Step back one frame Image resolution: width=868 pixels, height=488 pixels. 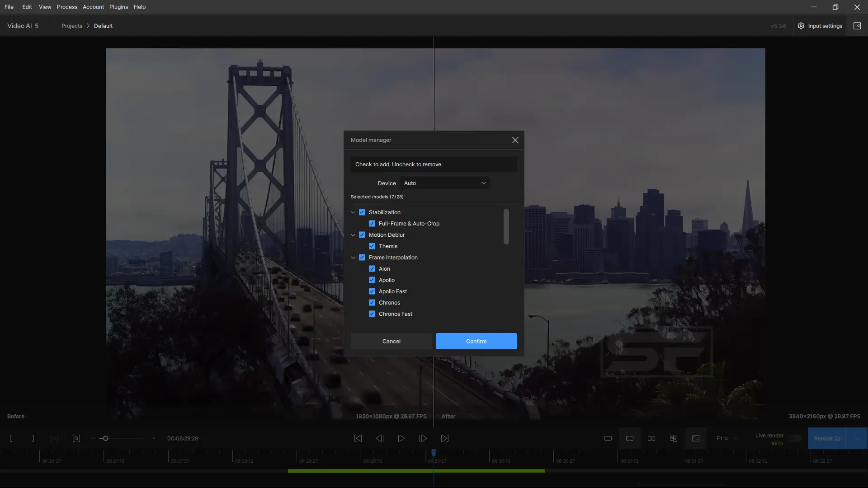click(x=379, y=438)
